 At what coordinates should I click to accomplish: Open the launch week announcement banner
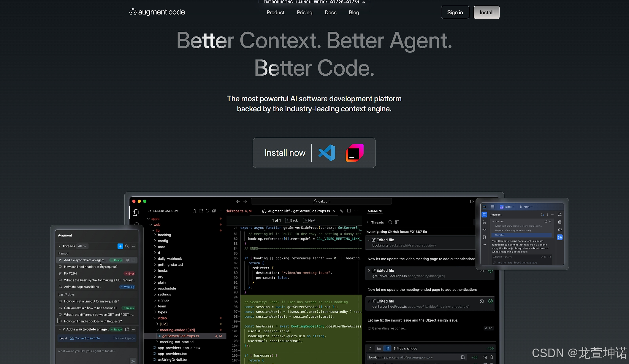click(x=314, y=2)
